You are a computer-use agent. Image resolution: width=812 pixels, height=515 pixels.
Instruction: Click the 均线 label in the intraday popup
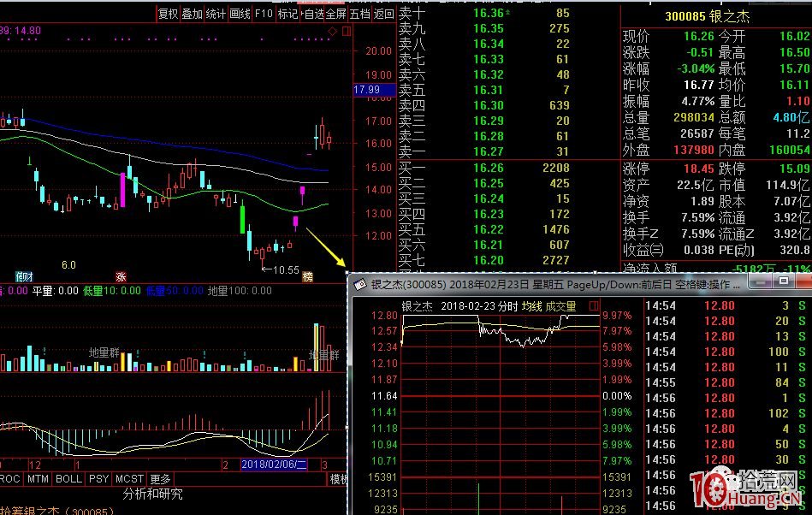[x=531, y=306]
